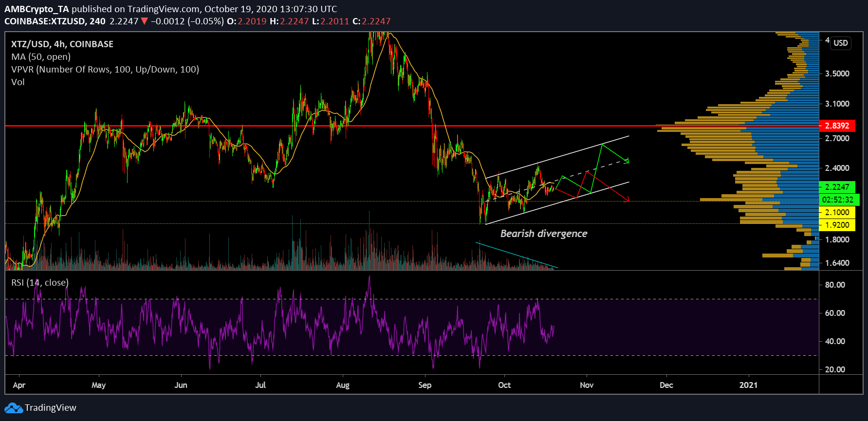This screenshot has width=868, height=421.
Task: Select the RSI (14, close) indicator legend
Action: click(x=40, y=283)
